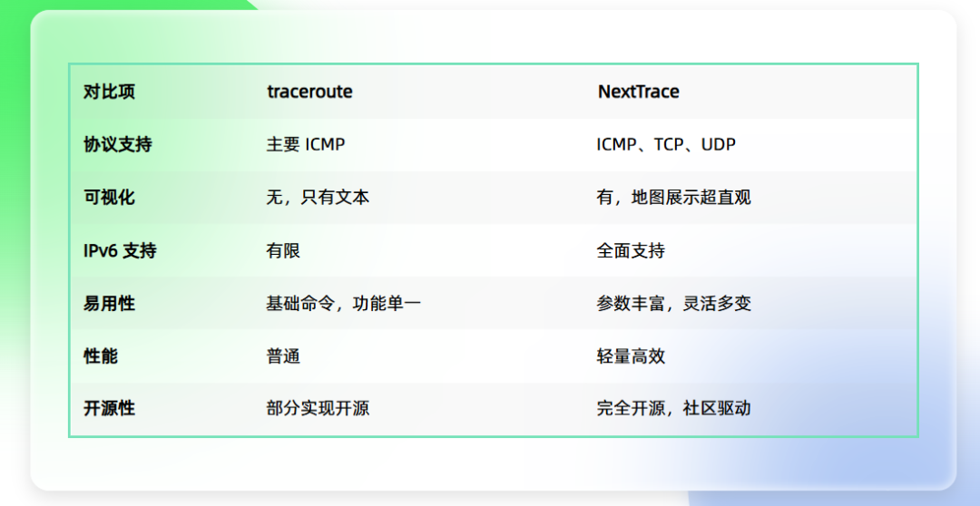Click the 可视化 row label
The height and width of the screenshot is (506, 980).
point(109,198)
